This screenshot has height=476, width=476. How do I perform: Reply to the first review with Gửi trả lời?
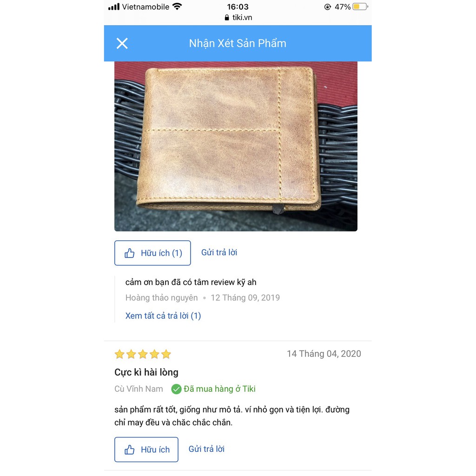(x=219, y=252)
